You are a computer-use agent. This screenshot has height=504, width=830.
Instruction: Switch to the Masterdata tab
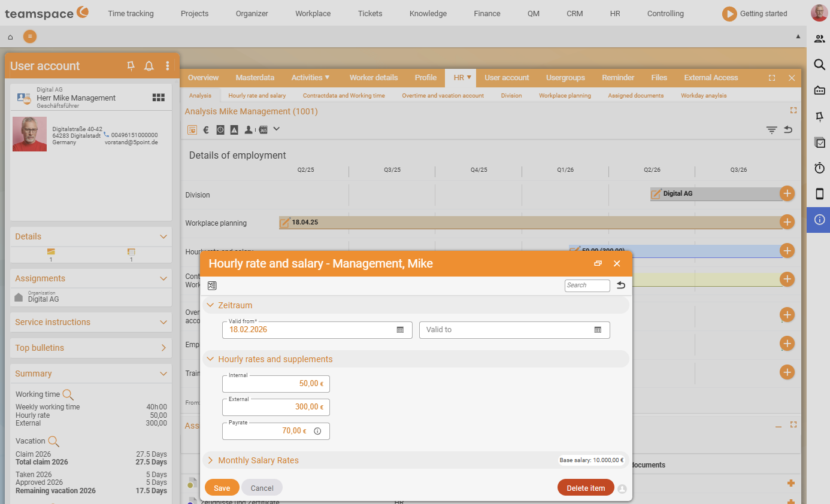[255, 78]
